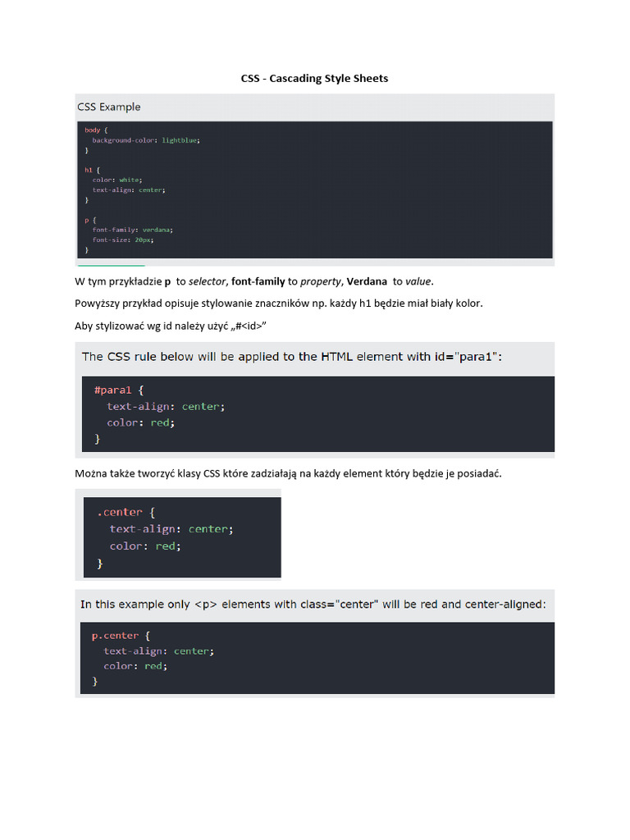Click the italic word "selector" in paragraph

point(207,281)
